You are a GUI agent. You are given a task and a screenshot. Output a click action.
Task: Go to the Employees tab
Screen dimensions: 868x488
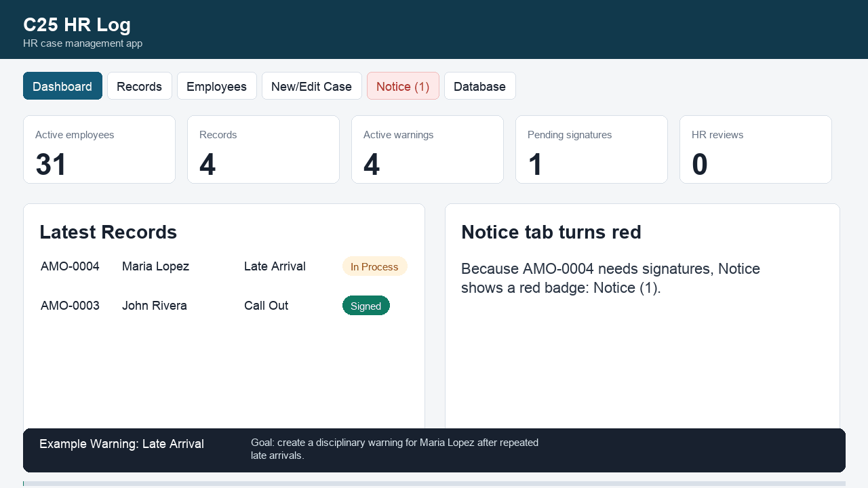click(216, 86)
